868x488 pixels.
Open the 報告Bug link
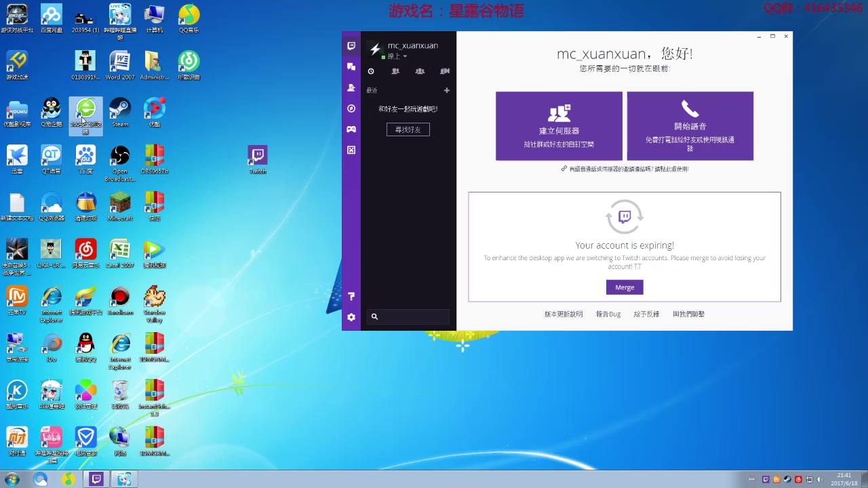tap(608, 314)
